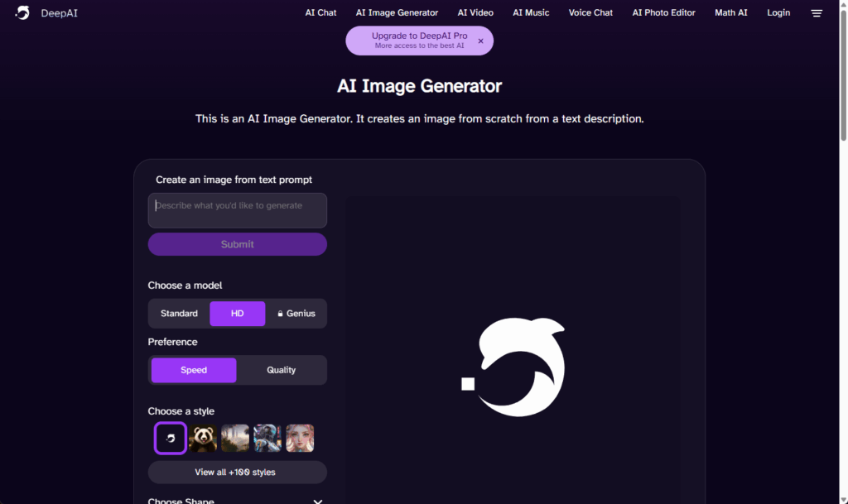Set preference to Speed

tap(194, 370)
